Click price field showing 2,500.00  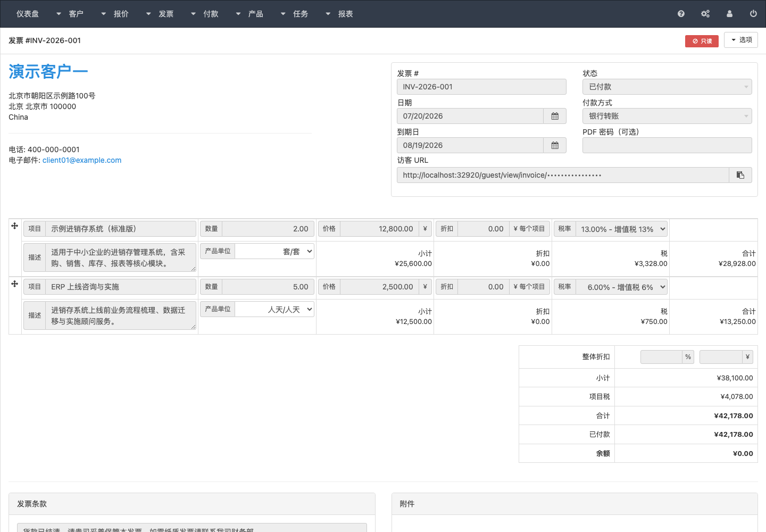pyautogui.click(x=380, y=287)
